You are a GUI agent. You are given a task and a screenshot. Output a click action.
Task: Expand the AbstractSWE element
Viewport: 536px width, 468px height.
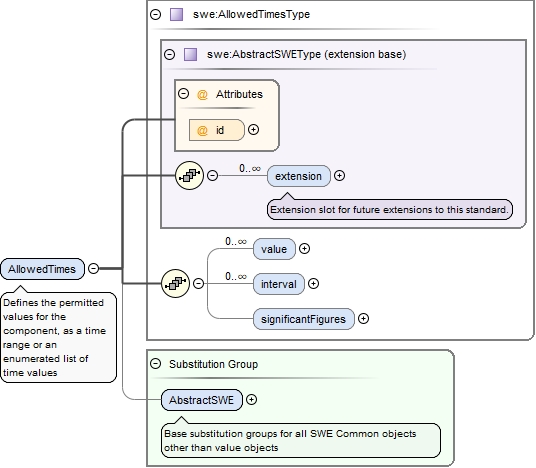(x=252, y=400)
